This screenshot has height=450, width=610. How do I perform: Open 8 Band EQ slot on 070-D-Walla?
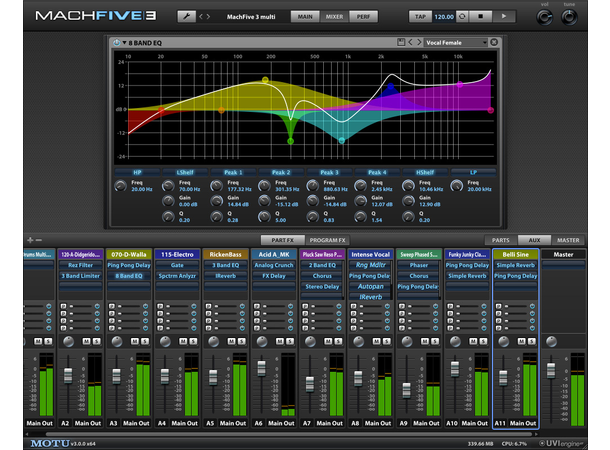pyautogui.click(x=129, y=276)
